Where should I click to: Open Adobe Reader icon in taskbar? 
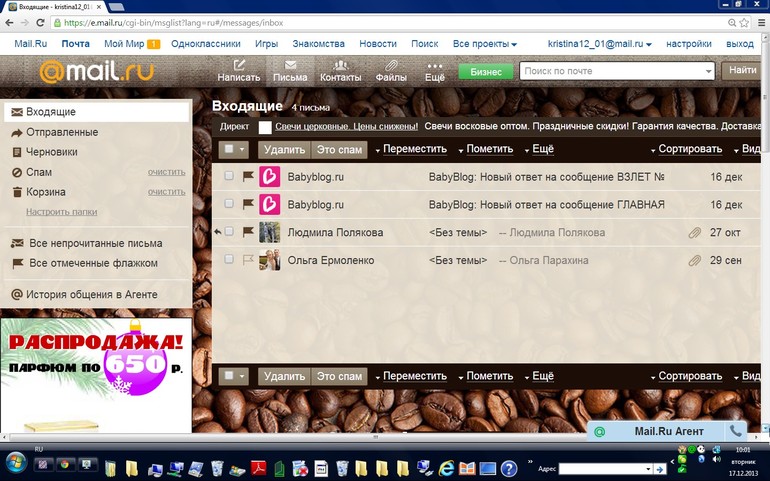pos(259,468)
